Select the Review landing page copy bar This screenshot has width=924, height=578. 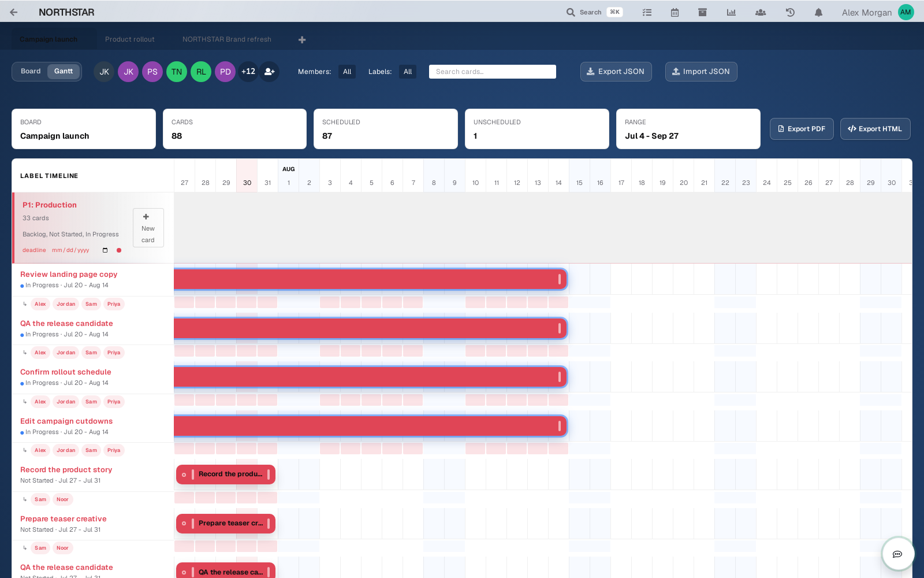tap(370, 279)
